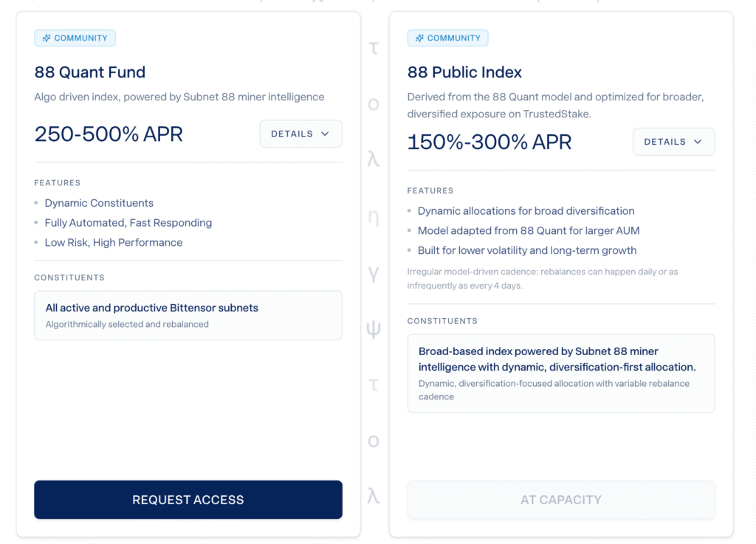Open the 88 Public Index title
Viewport: 756px width, 544px height.
pos(464,72)
